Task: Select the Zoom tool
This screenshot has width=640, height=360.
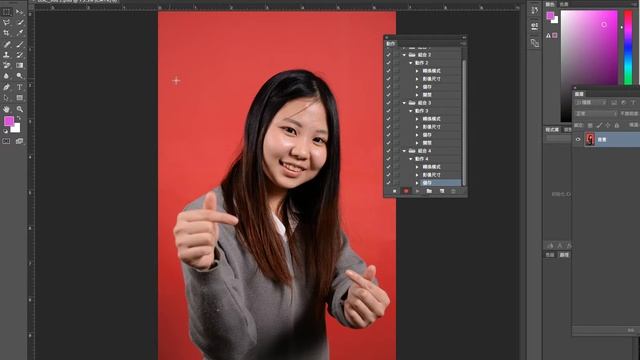Action: [20, 109]
